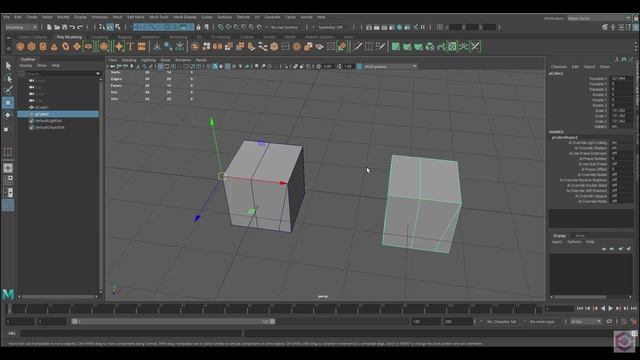The height and width of the screenshot is (360, 640).
Task: Select the Multi-Cut tool on the shelf
Action: point(358,47)
